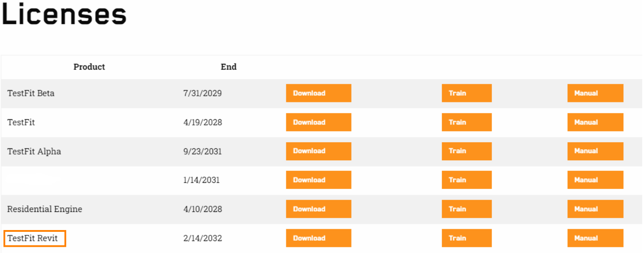Viewport: 644px width, 253px height.
Task: Open Train for Residential Engine
Action: tap(467, 209)
